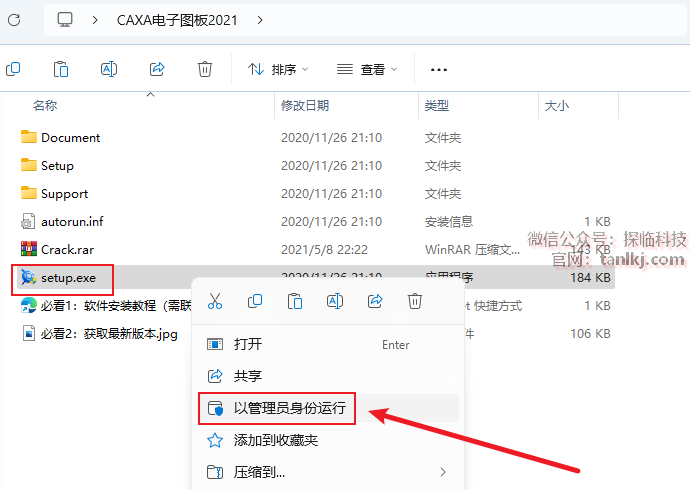Open the 查看 view dropdown
The image size is (690, 490).
coord(367,69)
